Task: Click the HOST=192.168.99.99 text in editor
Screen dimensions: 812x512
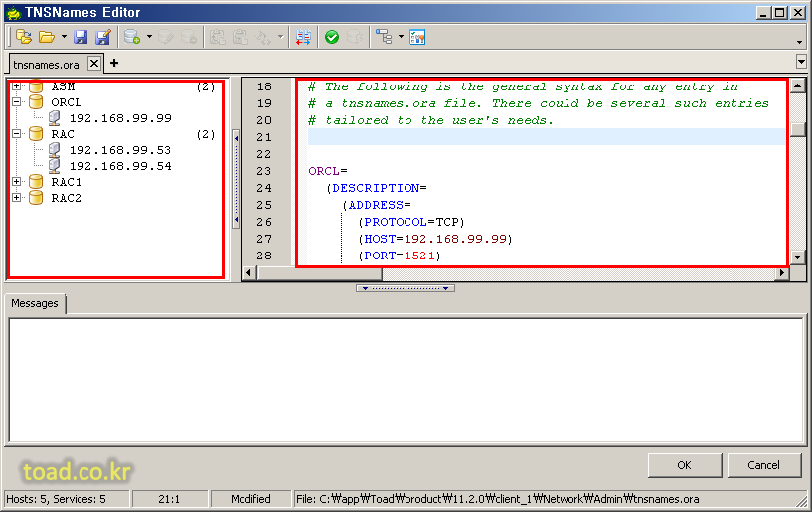Action: [435, 239]
